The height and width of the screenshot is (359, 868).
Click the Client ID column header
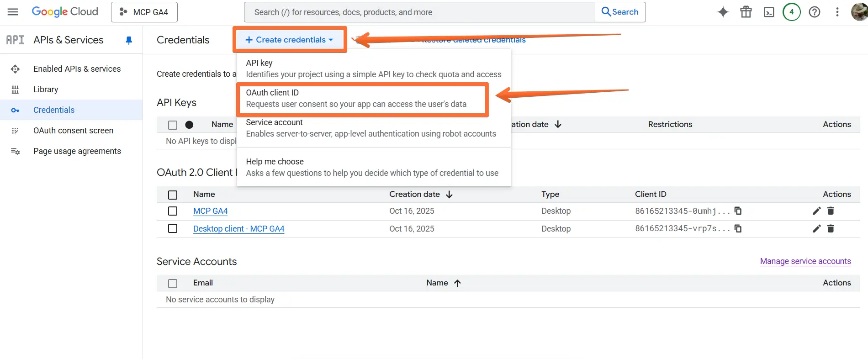[x=651, y=194]
